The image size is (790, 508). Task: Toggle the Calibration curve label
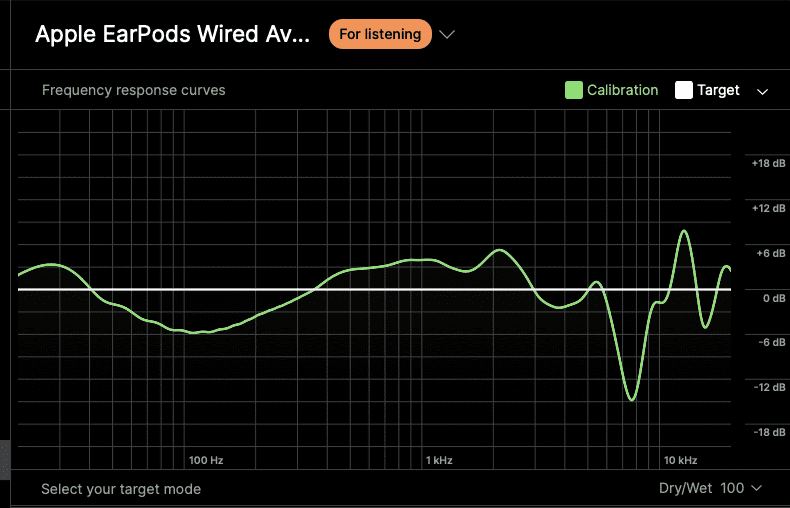622,90
